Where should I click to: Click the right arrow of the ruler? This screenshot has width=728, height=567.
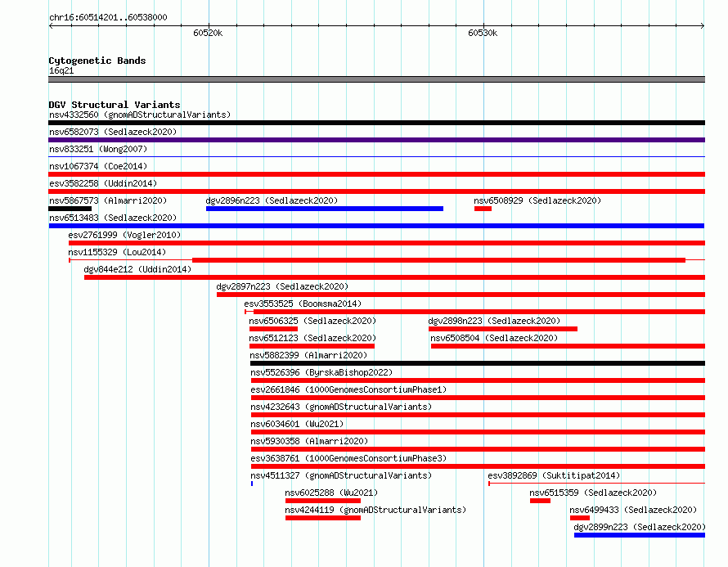(x=703, y=26)
